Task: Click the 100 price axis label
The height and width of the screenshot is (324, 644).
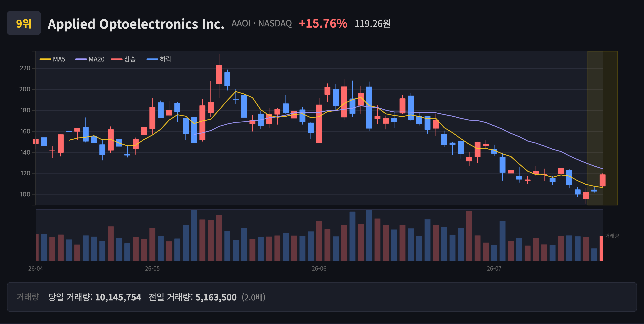Action: click(x=25, y=194)
